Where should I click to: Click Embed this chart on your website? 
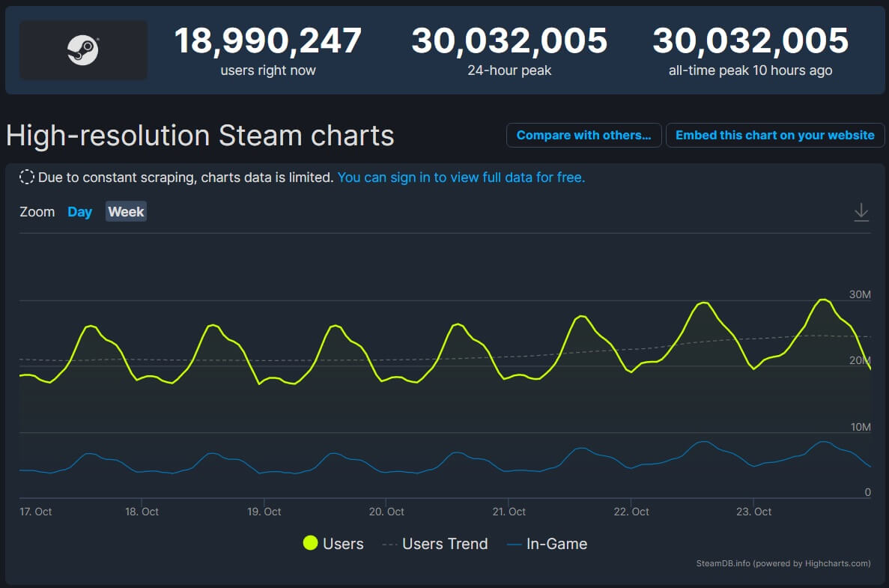click(774, 136)
